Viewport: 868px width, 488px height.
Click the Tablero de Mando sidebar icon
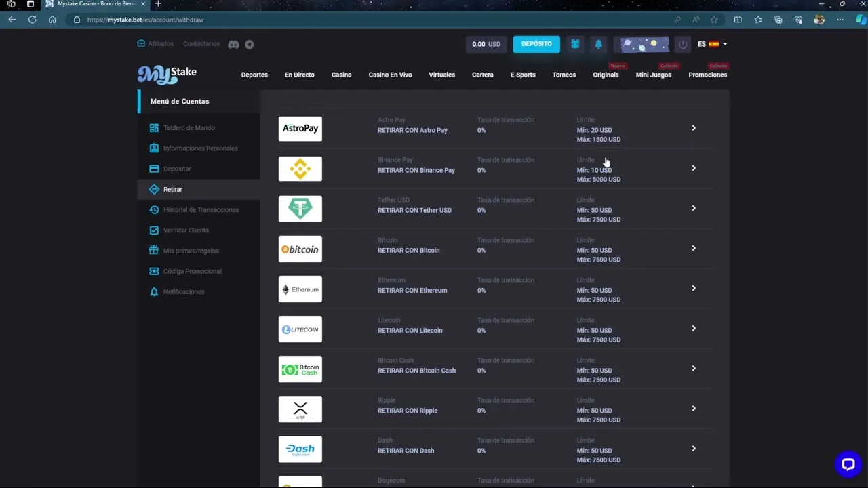[154, 127]
